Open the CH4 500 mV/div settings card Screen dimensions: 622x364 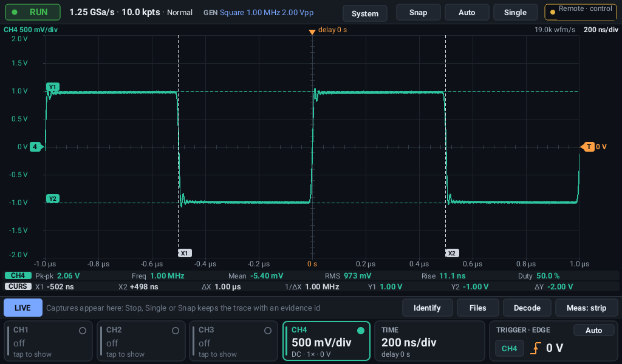[x=326, y=341]
